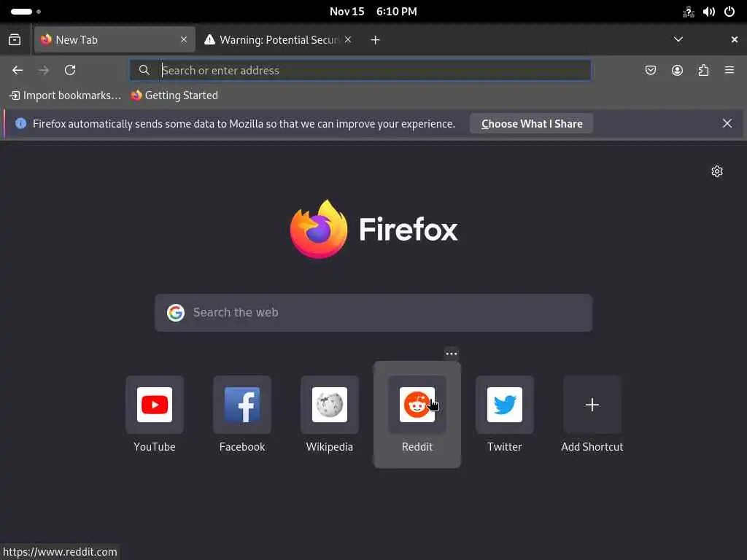Open the Save to Pocket icon
747x560 pixels.
tap(650, 71)
